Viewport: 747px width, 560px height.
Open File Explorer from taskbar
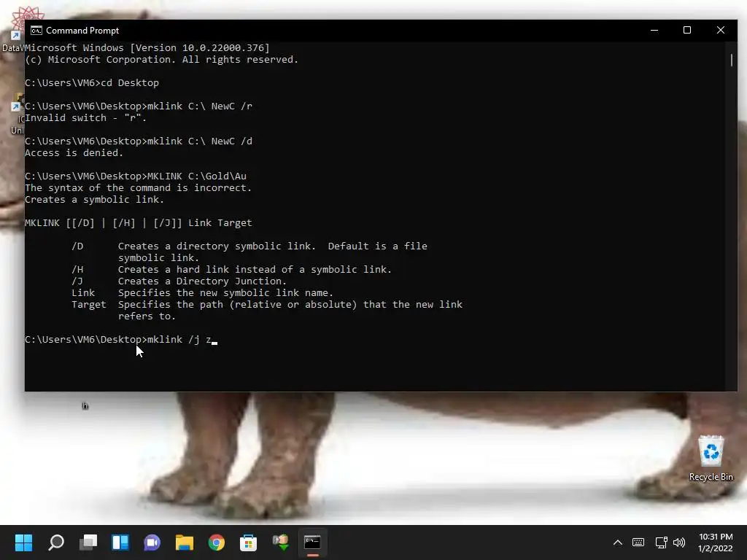[x=185, y=542]
